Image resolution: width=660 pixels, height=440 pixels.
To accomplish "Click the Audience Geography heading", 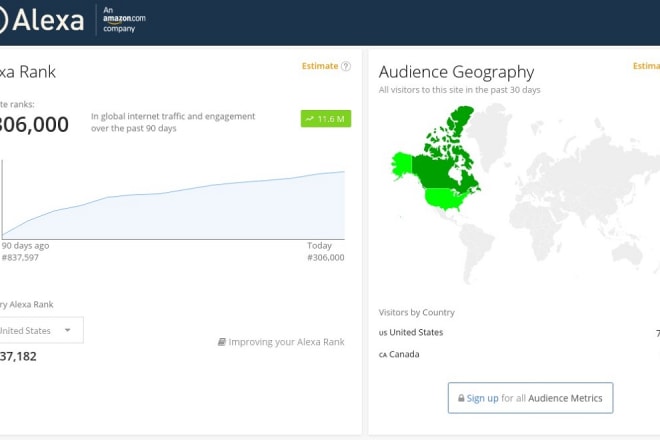I will point(456,72).
